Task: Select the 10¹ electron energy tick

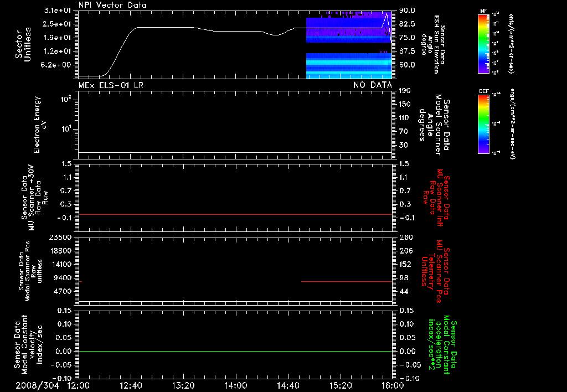Action: point(65,129)
